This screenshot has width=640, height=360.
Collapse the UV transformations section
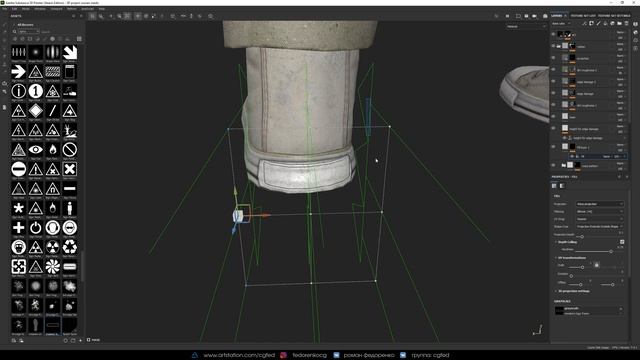556,258
